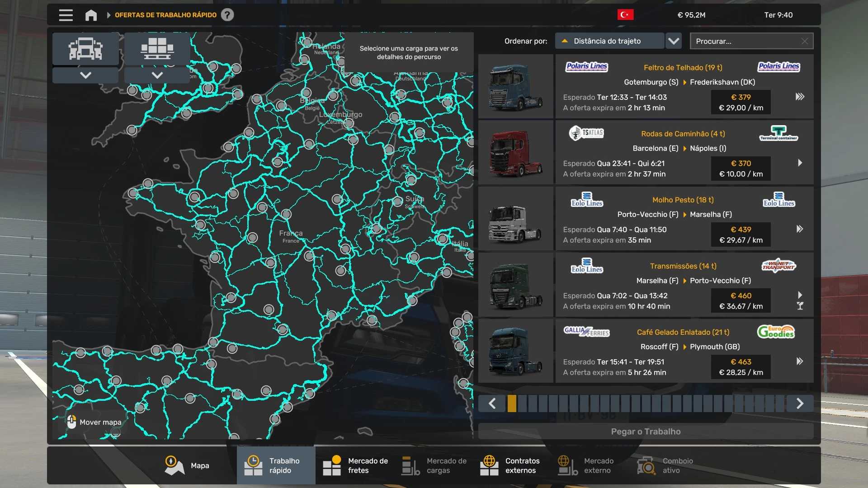Image resolution: width=868 pixels, height=488 pixels.
Task: Open the hamburger main menu
Action: pyautogui.click(x=66, y=15)
